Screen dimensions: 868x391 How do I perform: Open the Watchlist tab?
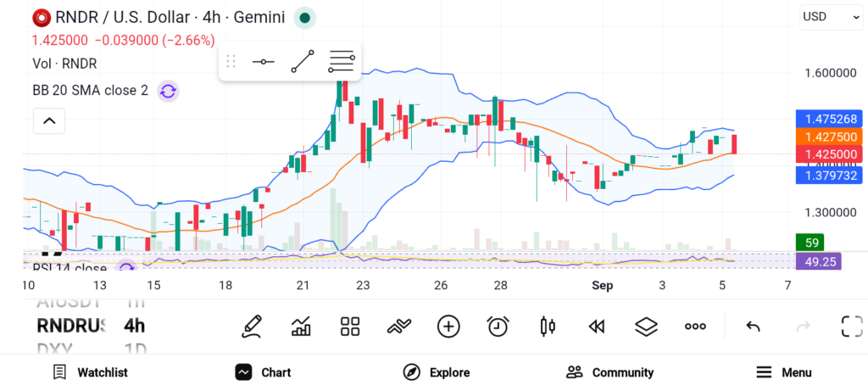pyautogui.click(x=90, y=372)
